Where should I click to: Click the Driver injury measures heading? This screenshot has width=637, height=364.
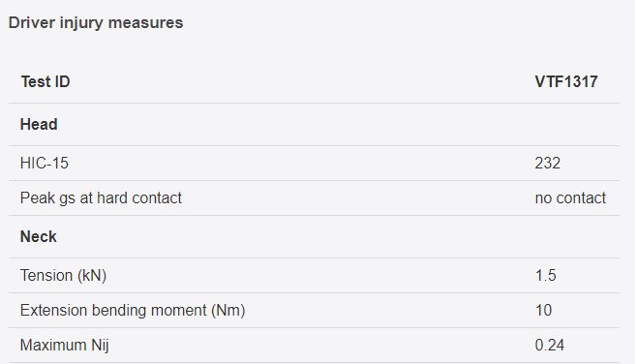coord(96,23)
